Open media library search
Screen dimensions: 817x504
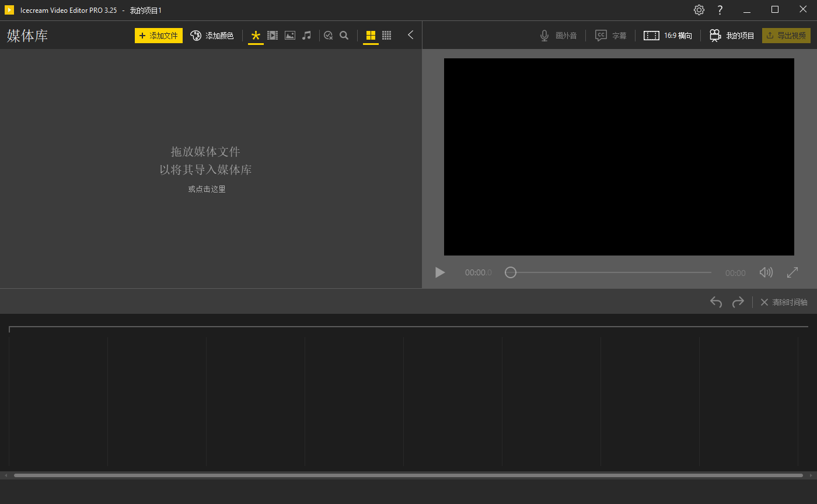(x=344, y=35)
